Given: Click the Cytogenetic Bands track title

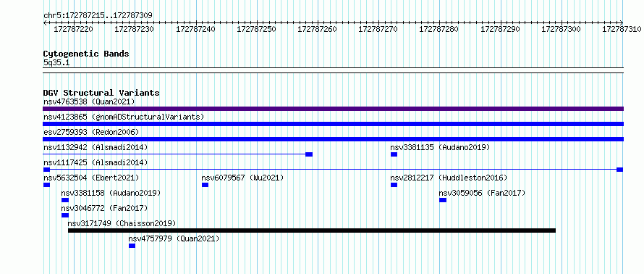Looking at the screenshot, I should pos(86,54).
